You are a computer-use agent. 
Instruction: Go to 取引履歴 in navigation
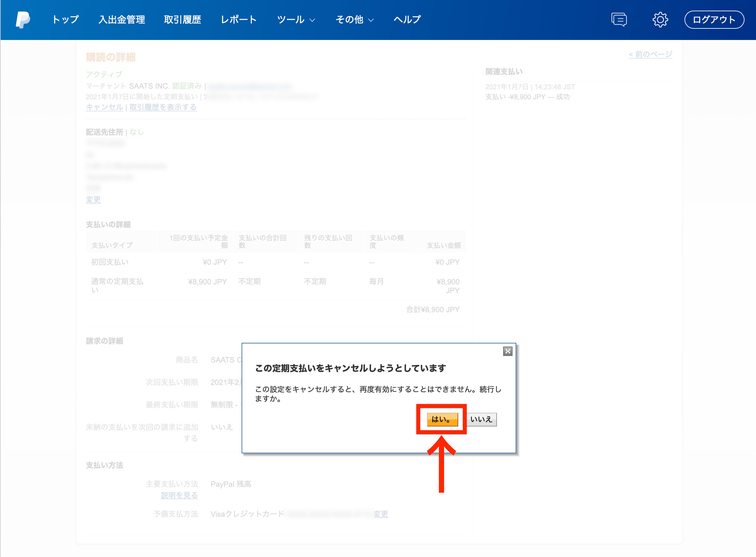[x=182, y=20]
